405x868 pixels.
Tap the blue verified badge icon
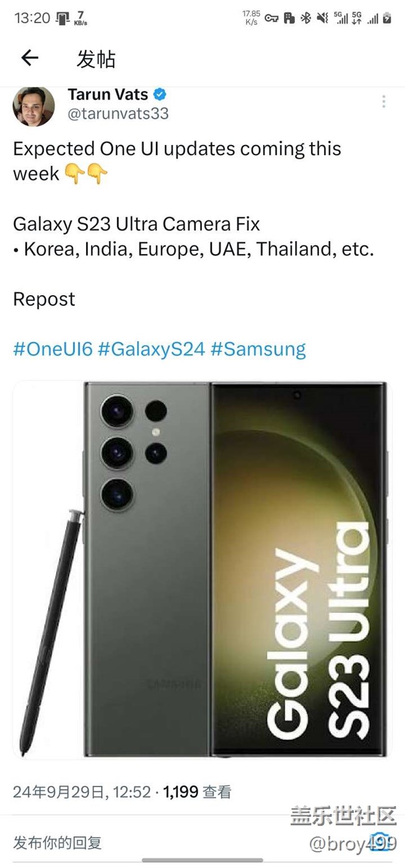coord(160,95)
